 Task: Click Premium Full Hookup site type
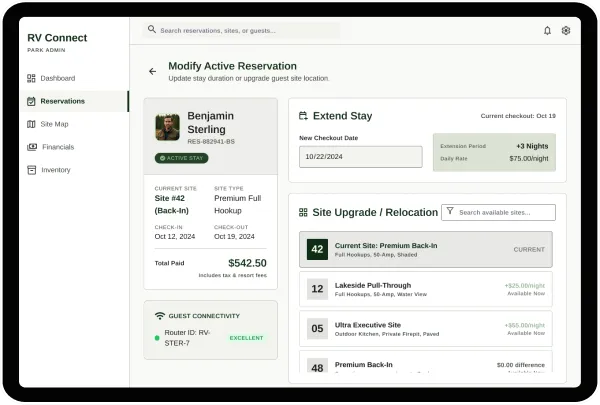tap(238, 204)
